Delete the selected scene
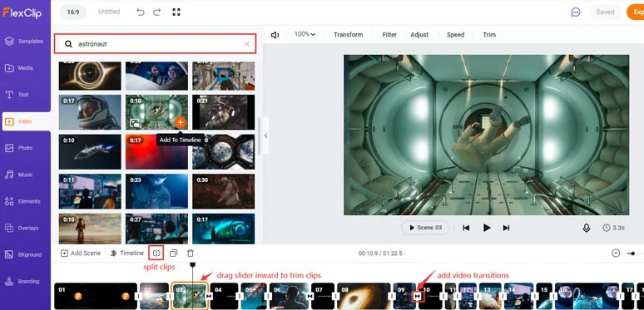This screenshot has height=310, width=644. point(191,253)
